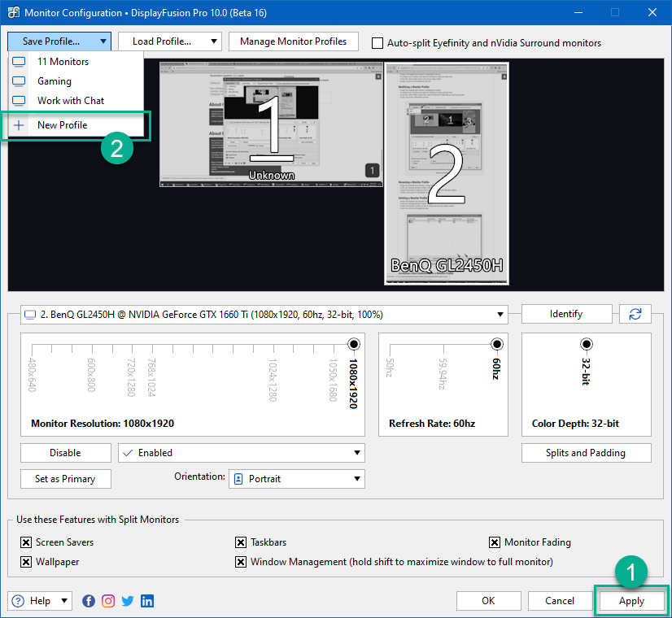Click the 720x1280 resolution label
The image size is (672, 618).
pyautogui.click(x=131, y=378)
